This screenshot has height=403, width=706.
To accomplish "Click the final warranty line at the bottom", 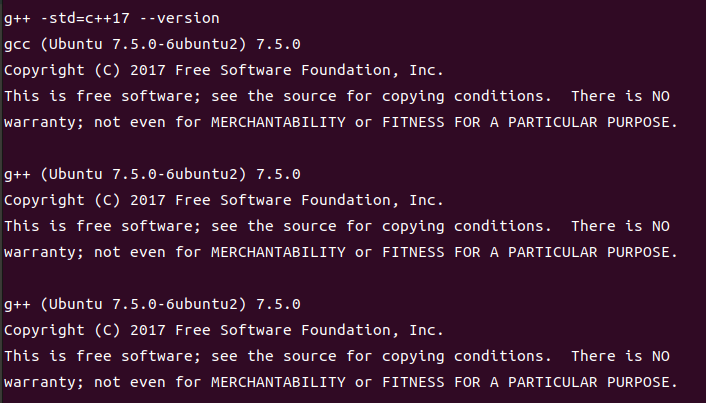I will pyautogui.click(x=341, y=383).
